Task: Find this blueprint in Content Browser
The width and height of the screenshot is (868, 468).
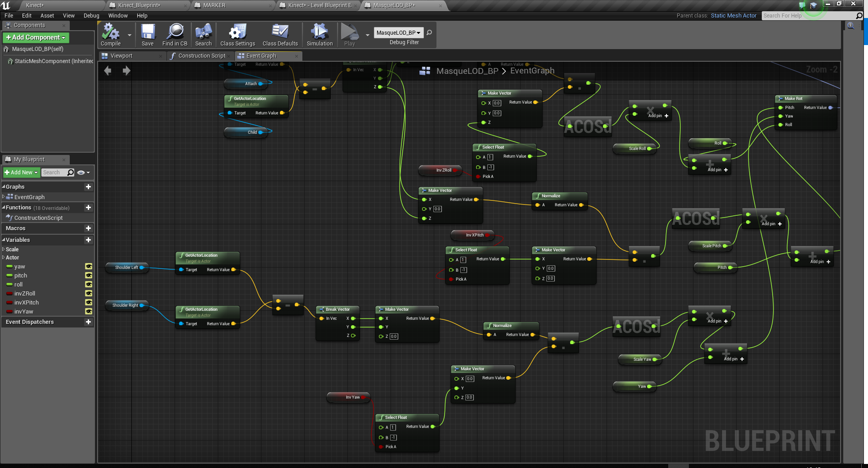Action: click(x=175, y=35)
